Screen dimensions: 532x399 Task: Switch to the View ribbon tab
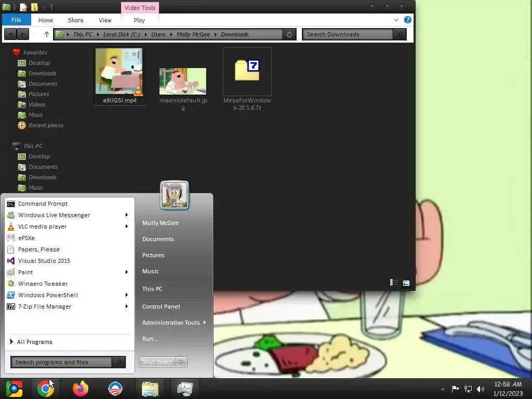pos(105,20)
